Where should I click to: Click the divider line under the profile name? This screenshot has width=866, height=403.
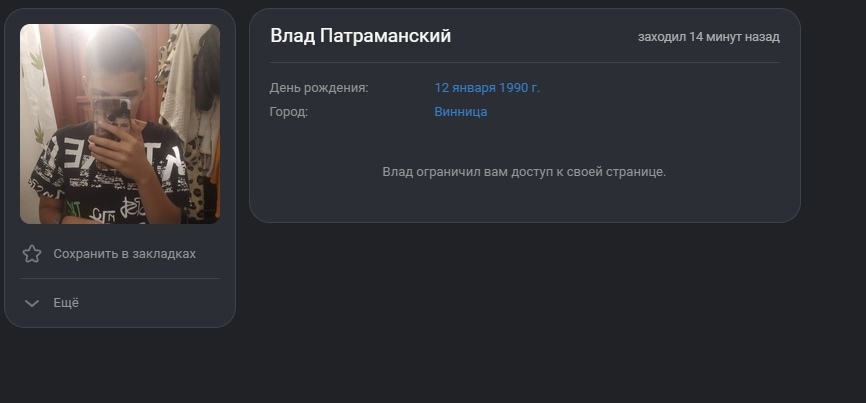click(524, 62)
